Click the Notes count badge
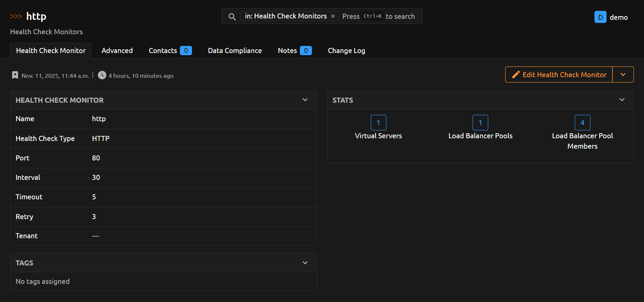644x302 pixels. tap(306, 51)
